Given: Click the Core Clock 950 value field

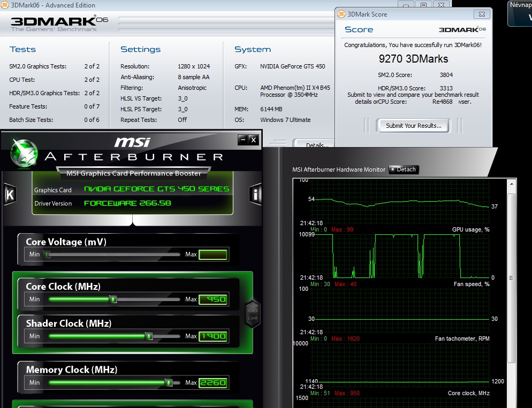Looking at the screenshot, I should pos(212,299).
